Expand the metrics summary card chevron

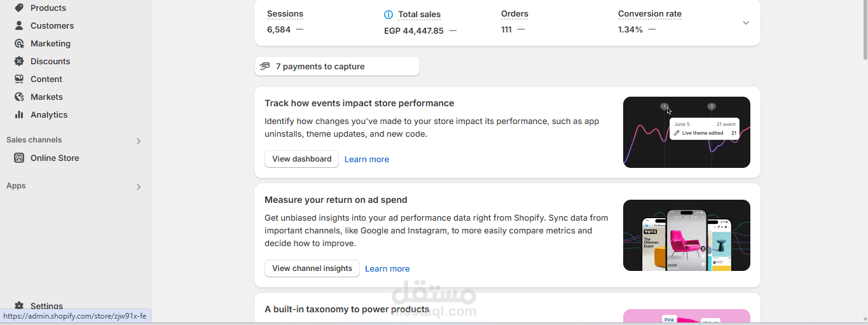tap(746, 23)
